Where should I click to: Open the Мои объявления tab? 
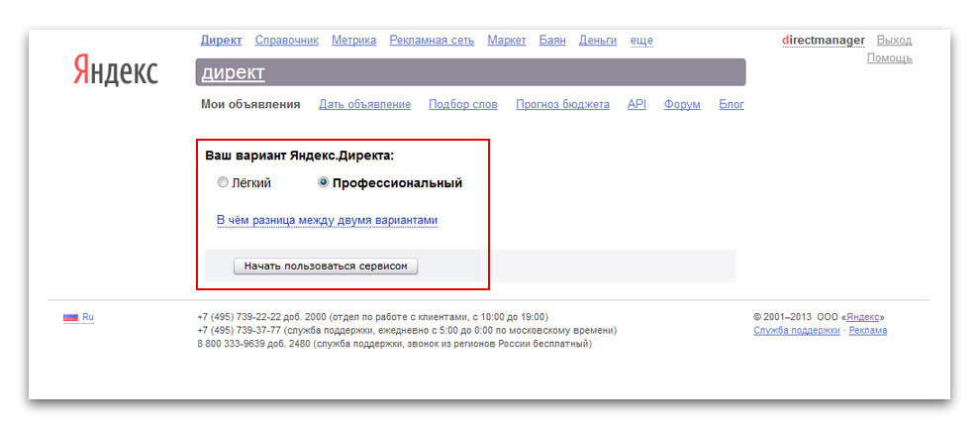(250, 104)
